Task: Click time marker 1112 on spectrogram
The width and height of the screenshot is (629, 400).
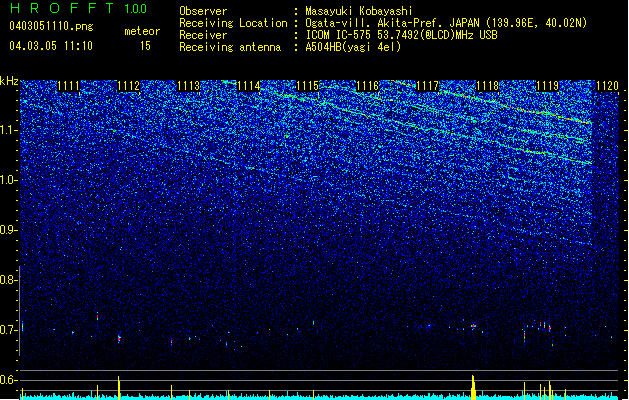Action: pos(128,86)
